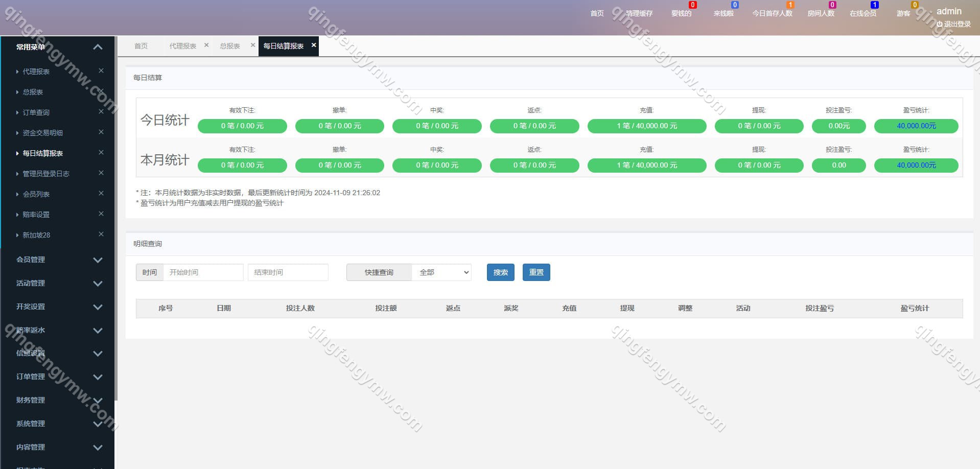Click the 在线会员 notification badge
Image resolution: width=980 pixels, height=469 pixels.
(x=874, y=5)
